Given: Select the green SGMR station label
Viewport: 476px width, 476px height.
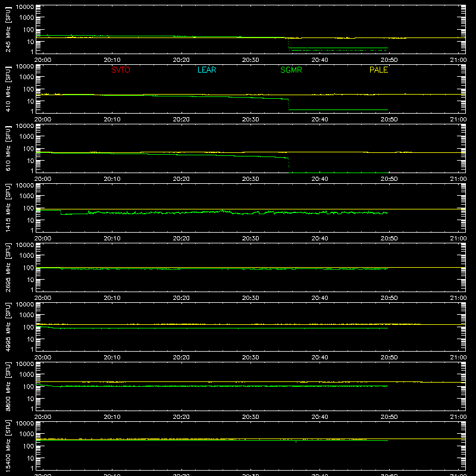Looking at the screenshot, I should click(x=291, y=70).
